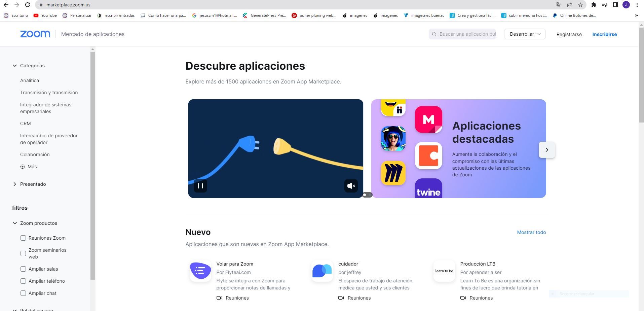Select the CRM category
Screen dimensions: 644x311
coord(26,124)
